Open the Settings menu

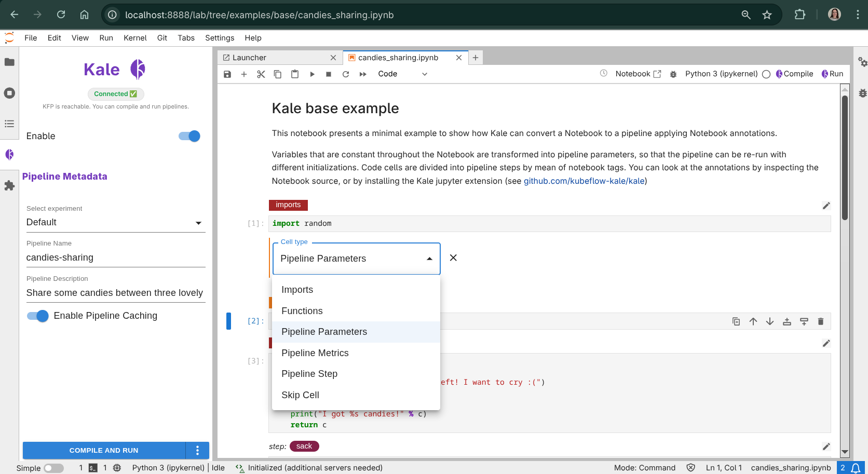(x=220, y=38)
